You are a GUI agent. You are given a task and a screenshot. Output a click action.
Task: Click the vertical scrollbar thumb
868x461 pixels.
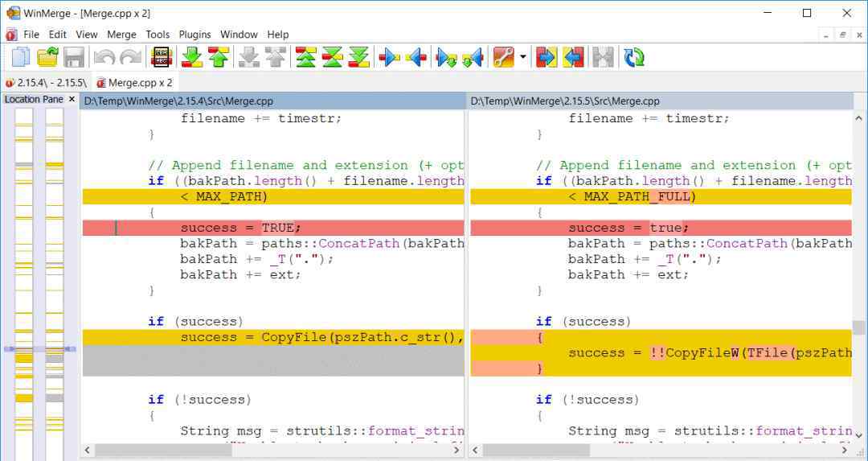[x=858, y=327]
